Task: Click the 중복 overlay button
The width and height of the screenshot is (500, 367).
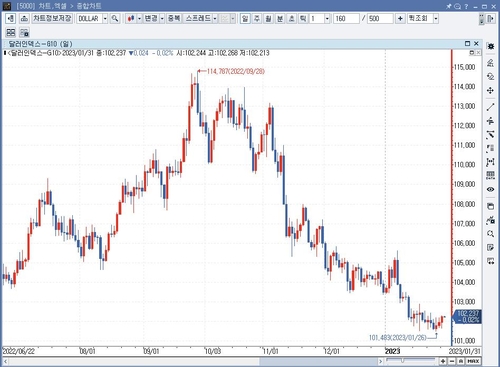Action: tap(174, 18)
